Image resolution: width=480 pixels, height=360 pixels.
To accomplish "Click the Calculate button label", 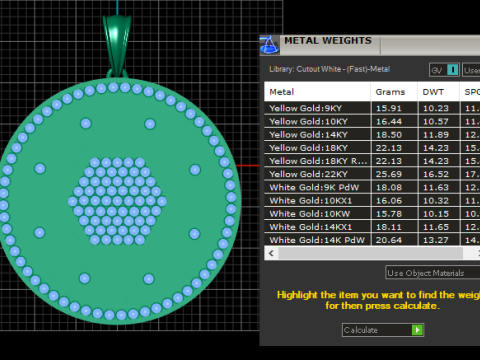I will (361, 330).
